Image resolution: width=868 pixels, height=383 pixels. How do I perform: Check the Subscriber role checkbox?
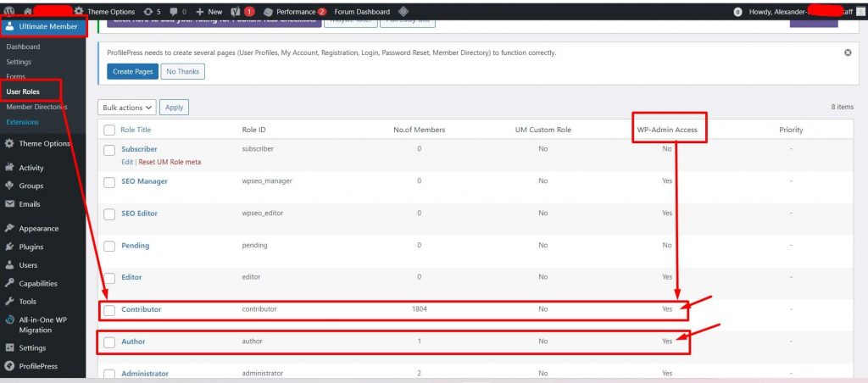pyautogui.click(x=109, y=150)
